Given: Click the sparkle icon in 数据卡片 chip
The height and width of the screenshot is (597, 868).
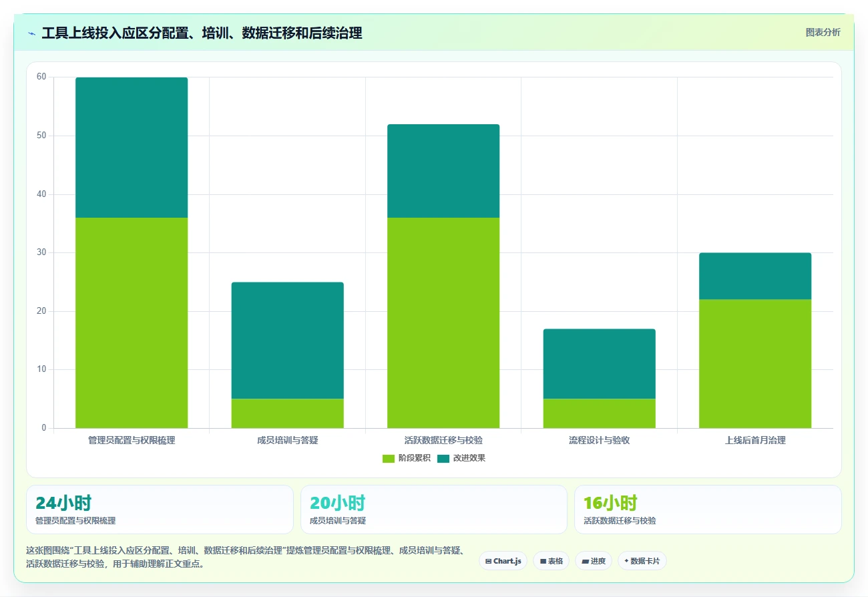Looking at the screenshot, I should click(626, 561).
